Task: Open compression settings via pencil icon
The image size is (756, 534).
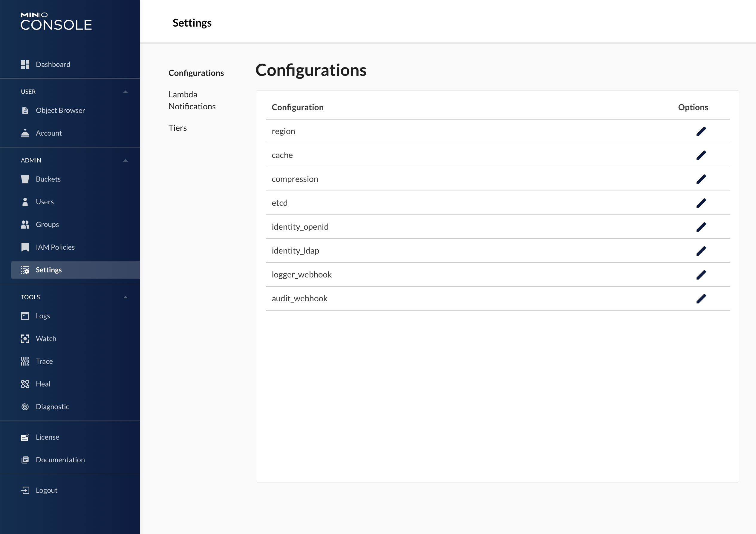Action: coord(701,179)
